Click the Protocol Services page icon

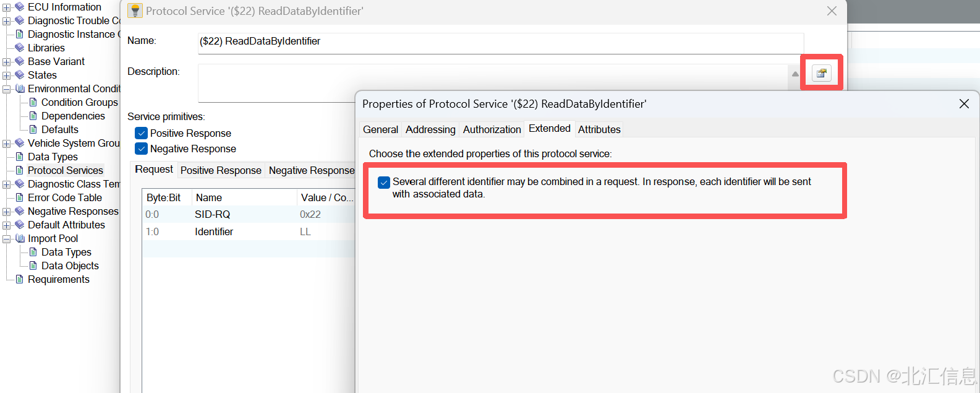(x=20, y=170)
